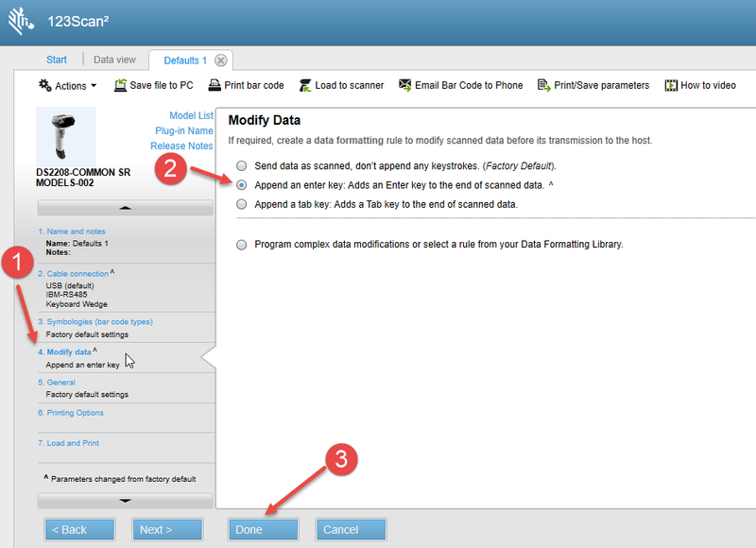Close the Defaults 1 tab
Screen dimensions: 756x548
coord(221,60)
